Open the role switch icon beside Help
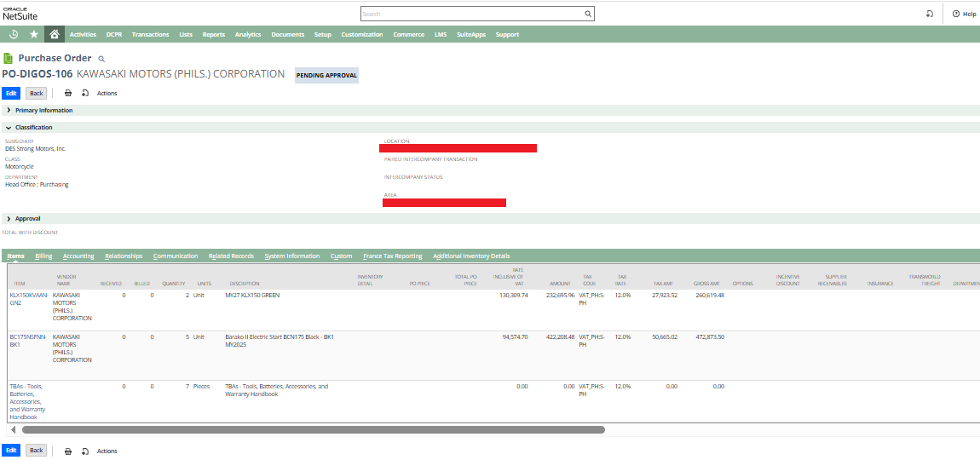 (930, 14)
